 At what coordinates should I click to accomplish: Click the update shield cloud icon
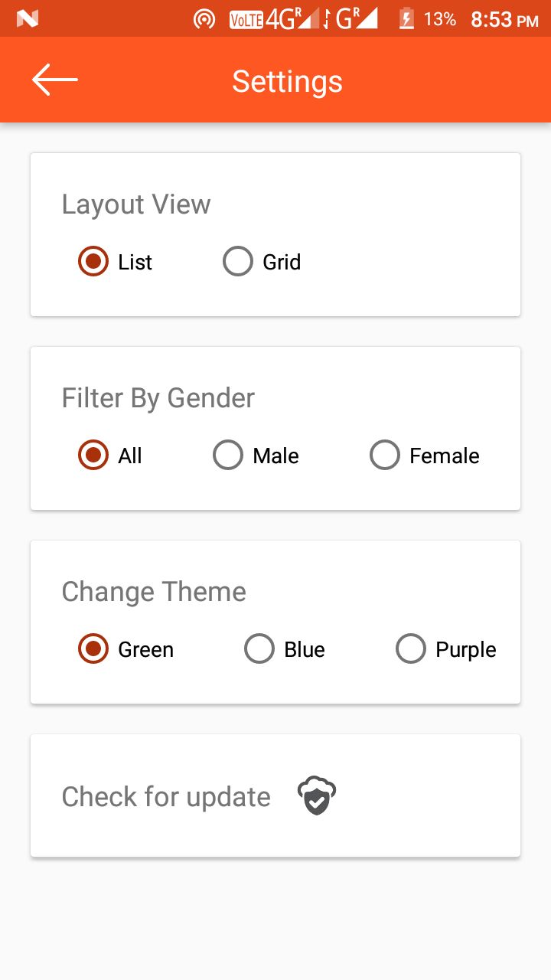317,796
